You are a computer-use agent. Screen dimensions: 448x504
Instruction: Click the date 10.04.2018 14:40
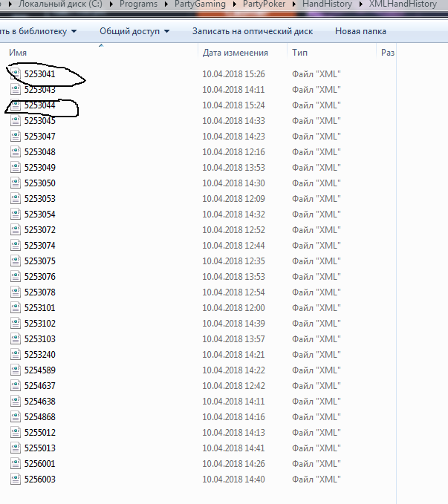pyautogui.click(x=233, y=480)
